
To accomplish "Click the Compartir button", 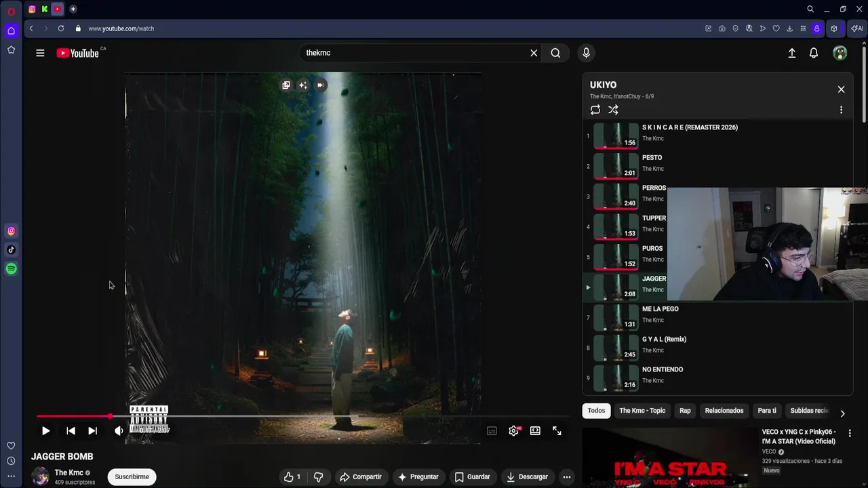I will pyautogui.click(x=360, y=476).
